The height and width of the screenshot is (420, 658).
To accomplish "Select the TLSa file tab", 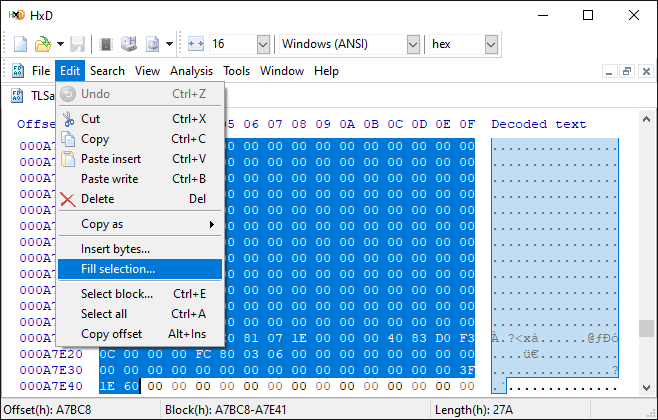I will 33,96.
